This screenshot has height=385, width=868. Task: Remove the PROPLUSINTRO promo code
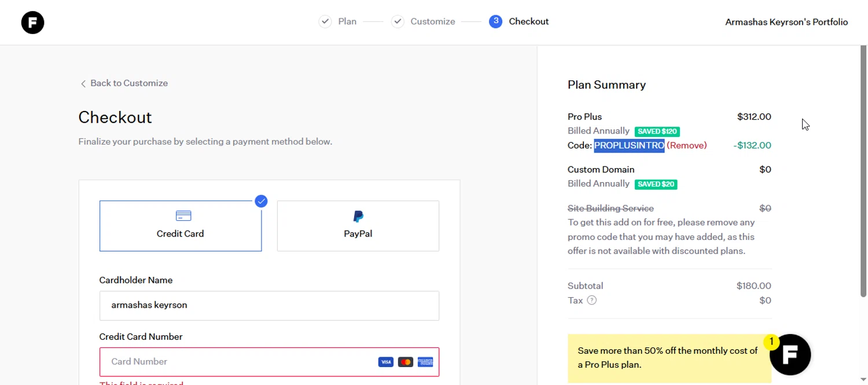tap(687, 145)
